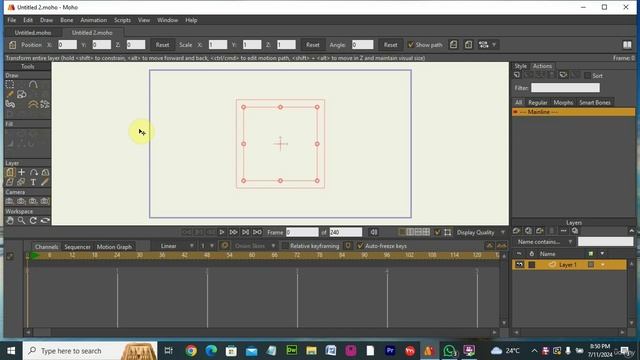Image resolution: width=640 pixels, height=360 pixels.
Task: Toggle the onion skin circle button
Action: pyautogui.click(x=224, y=246)
